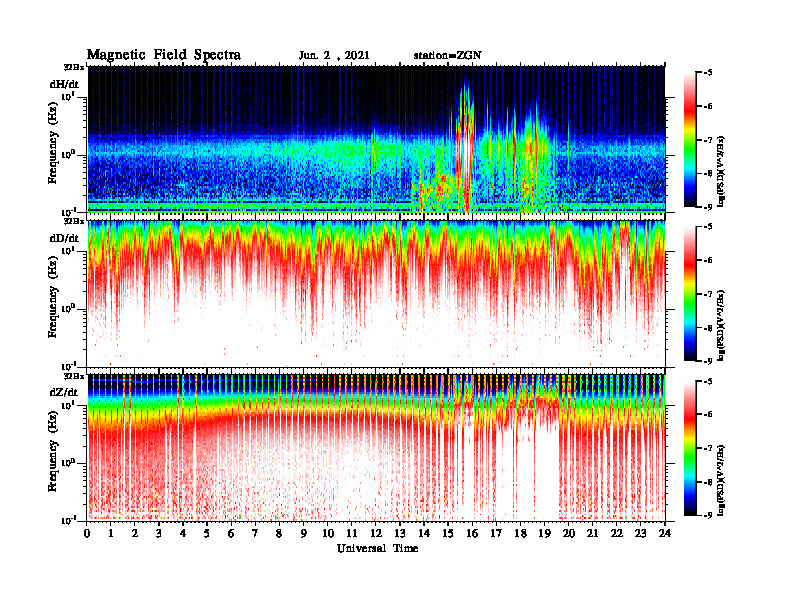Click the "5" hour tick label
This screenshot has width=792, height=612.
(x=207, y=533)
